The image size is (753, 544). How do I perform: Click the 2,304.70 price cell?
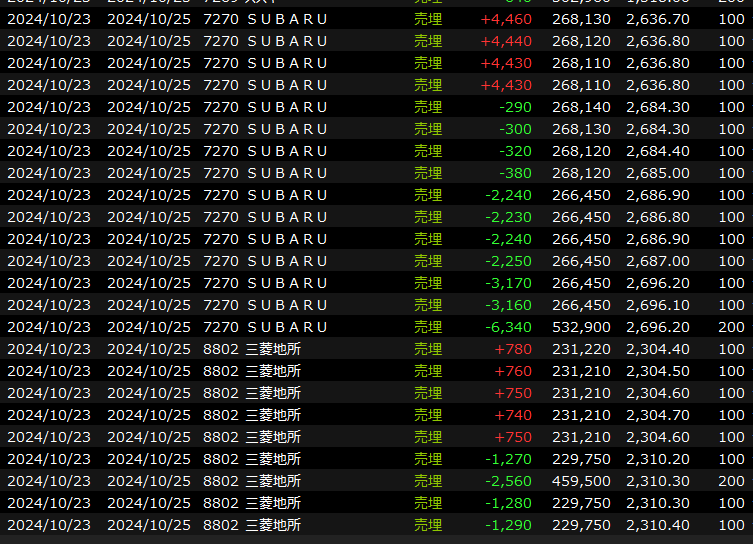[657, 415]
